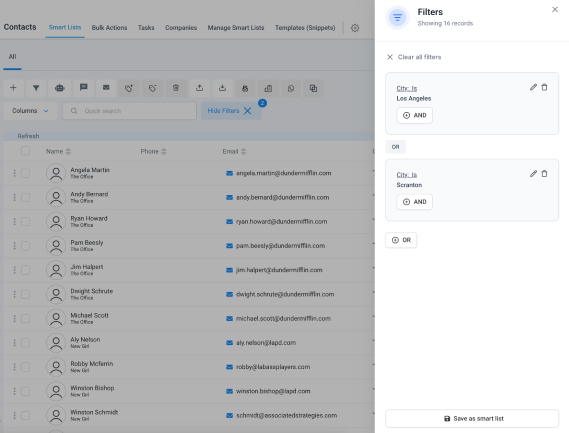This screenshot has height=433, width=569.
Task: Open row menu for Aly Nelson
Action: tap(15, 343)
